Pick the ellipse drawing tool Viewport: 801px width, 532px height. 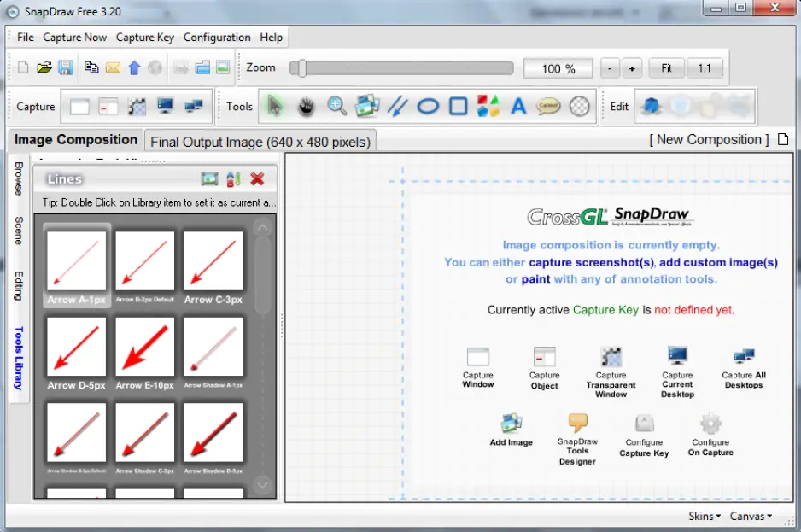[x=428, y=106]
